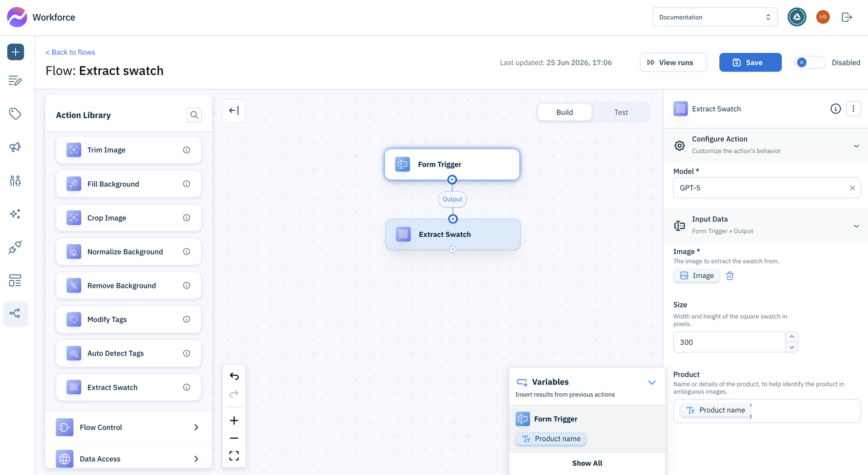
Task: Open the Documentation workspace dropdown
Action: [x=715, y=17]
